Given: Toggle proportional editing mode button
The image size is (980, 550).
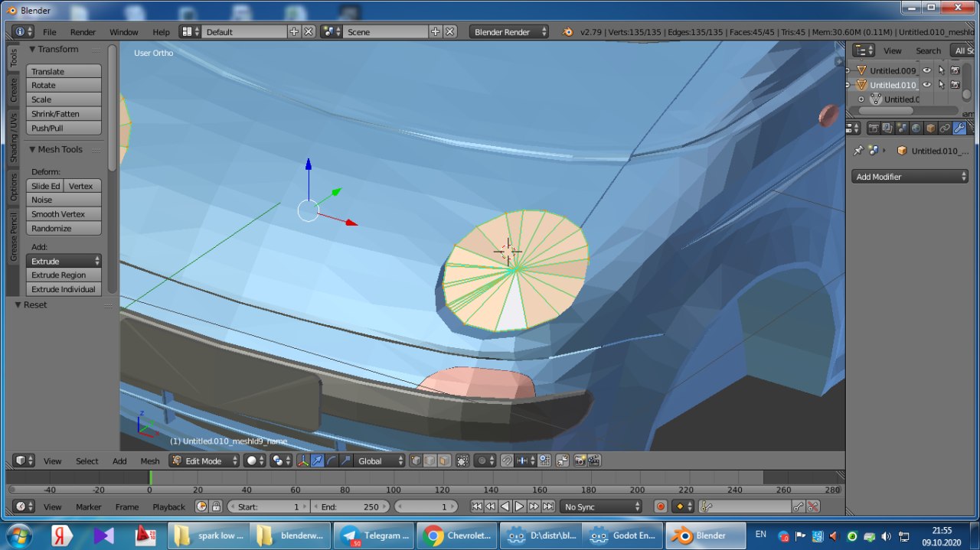Looking at the screenshot, I should [x=484, y=461].
